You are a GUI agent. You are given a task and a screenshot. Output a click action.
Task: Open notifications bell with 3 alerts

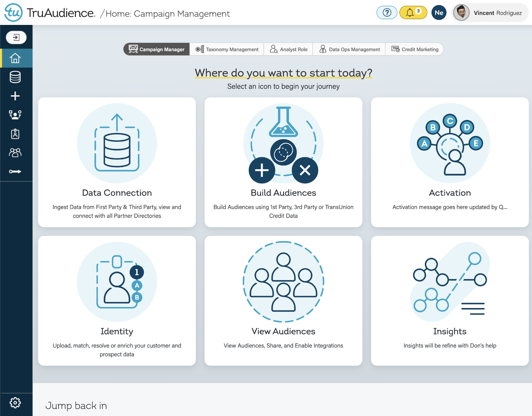tap(413, 13)
